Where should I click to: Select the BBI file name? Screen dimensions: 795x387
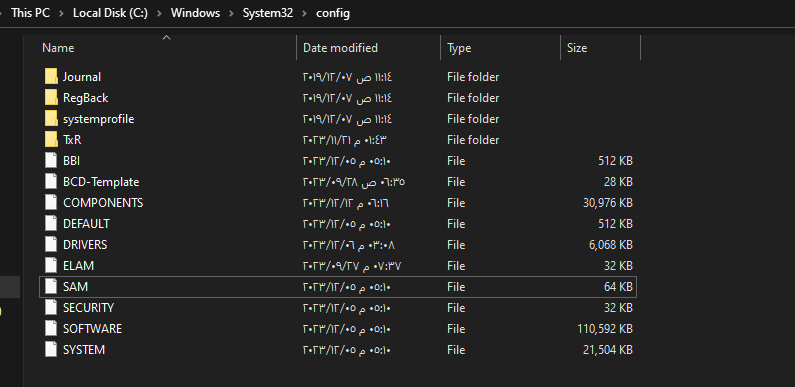click(71, 161)
